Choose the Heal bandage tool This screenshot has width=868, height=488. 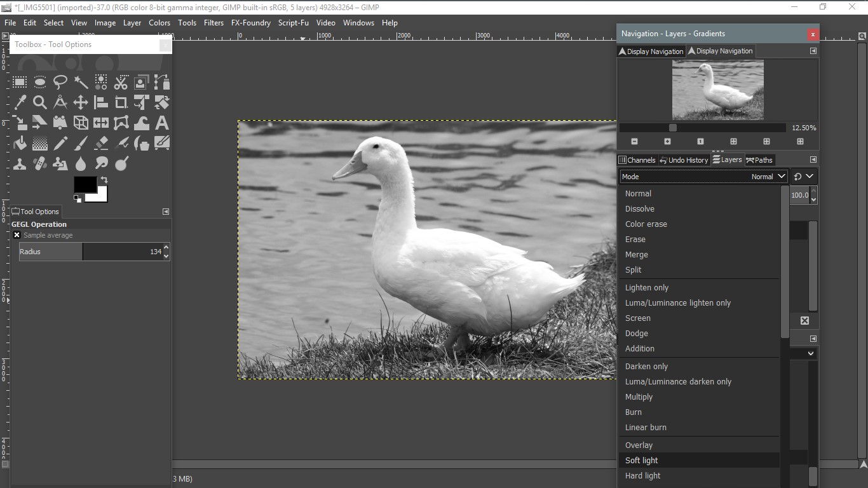tap(40, 163)
